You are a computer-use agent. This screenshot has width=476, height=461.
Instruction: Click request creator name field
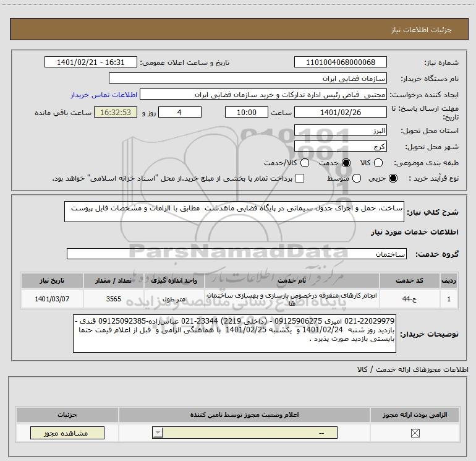263,95
